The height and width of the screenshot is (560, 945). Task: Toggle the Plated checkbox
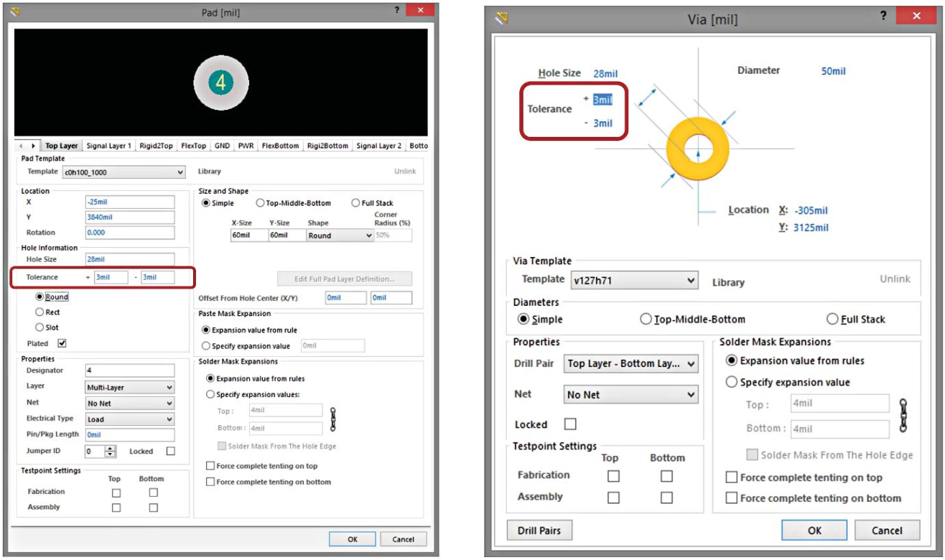point(62,343)
